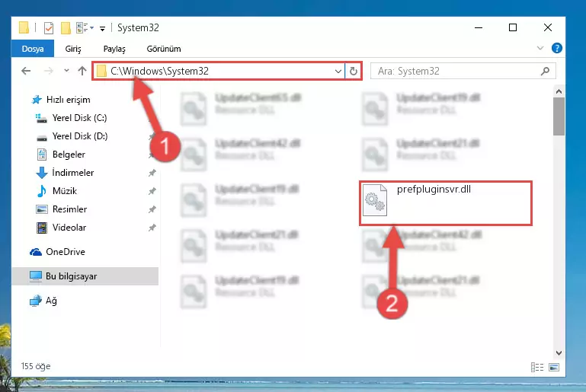
Task: Click the Back navigation arrow
Action: (26, 71)
